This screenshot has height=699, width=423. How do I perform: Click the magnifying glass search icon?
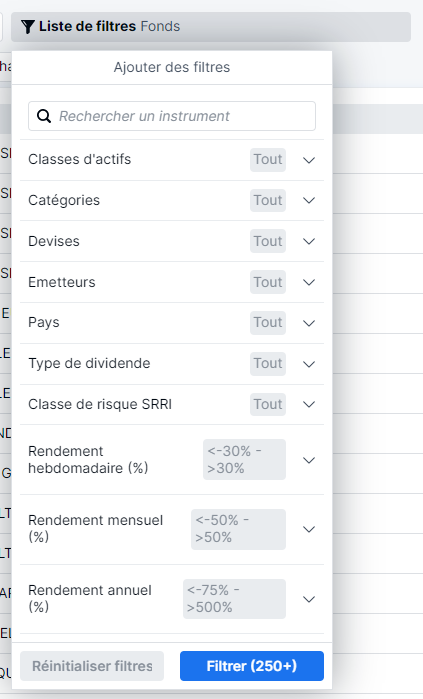[x=44, y=116]
